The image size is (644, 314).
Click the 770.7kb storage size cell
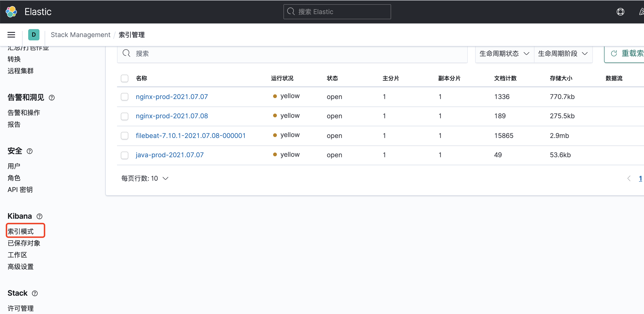(562, 97)
